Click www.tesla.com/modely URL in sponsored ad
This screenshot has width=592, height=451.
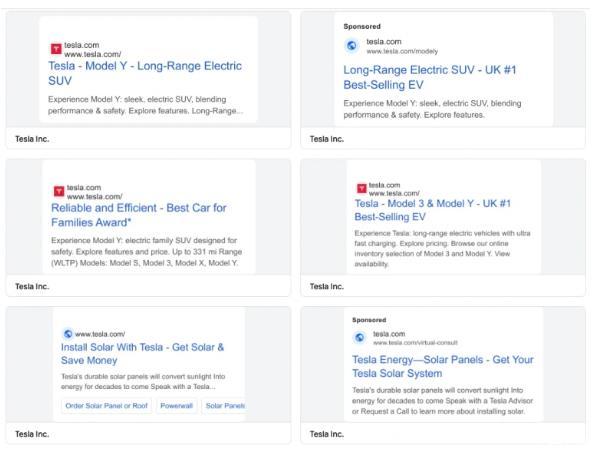click(x=402, y=51)
